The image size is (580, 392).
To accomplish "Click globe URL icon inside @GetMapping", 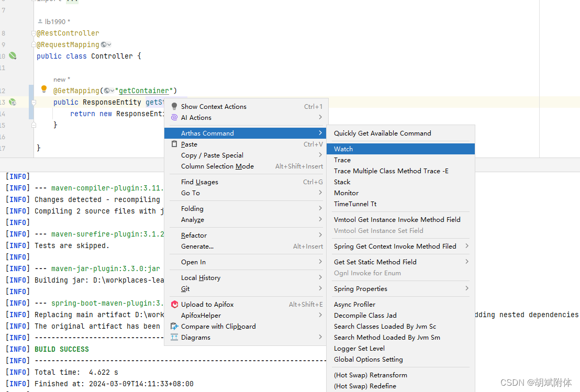I will (x=107, y=91).
